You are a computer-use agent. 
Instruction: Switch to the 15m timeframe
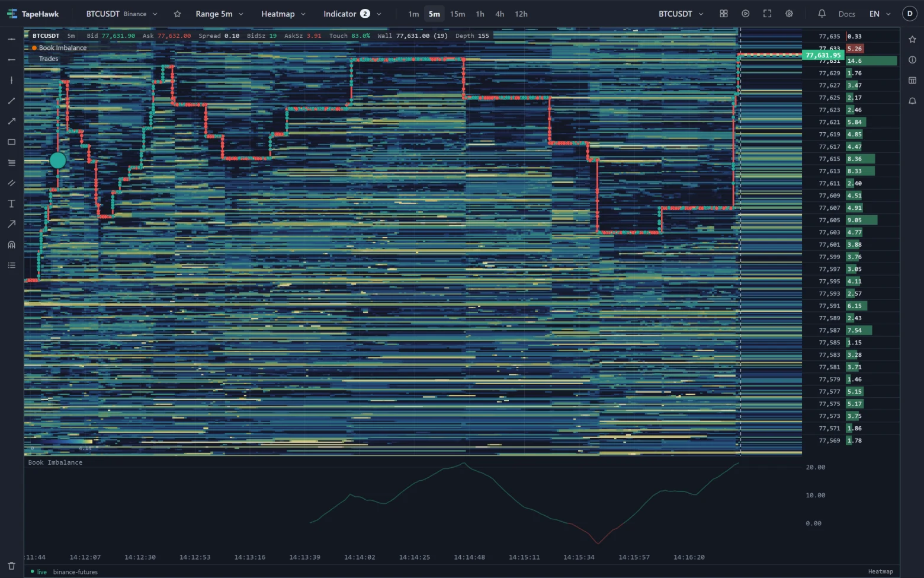pos(457,14)
